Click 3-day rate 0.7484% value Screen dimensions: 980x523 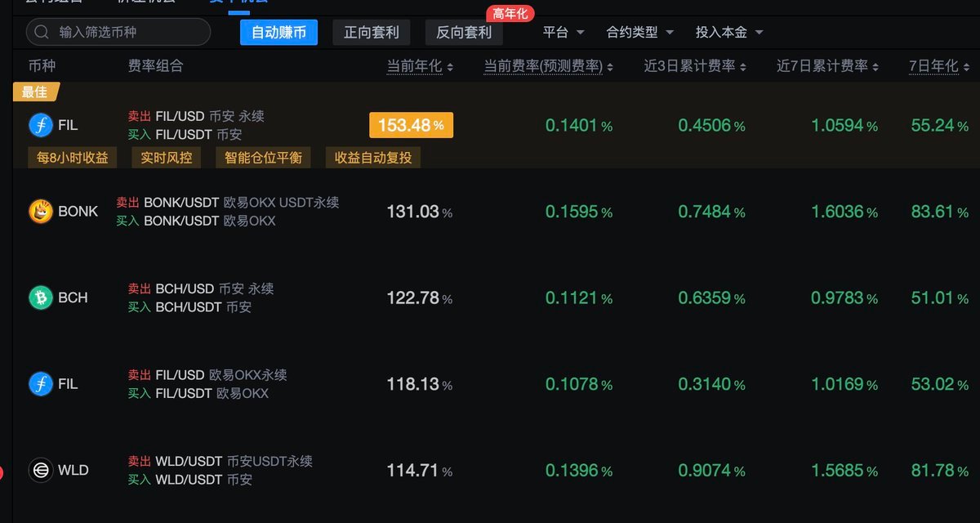click(711, 212)
